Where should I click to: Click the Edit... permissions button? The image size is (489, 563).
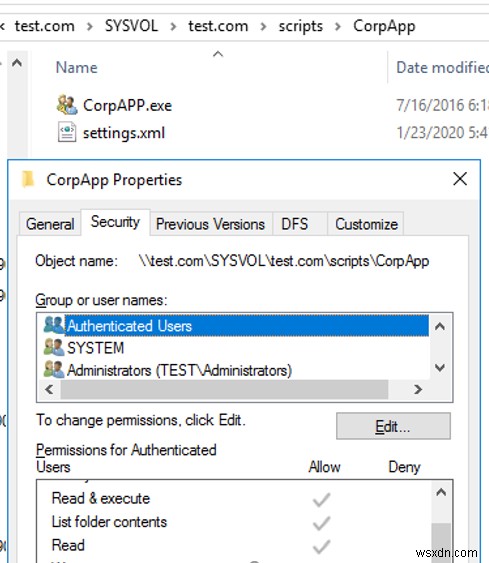[x=393, y=426]
